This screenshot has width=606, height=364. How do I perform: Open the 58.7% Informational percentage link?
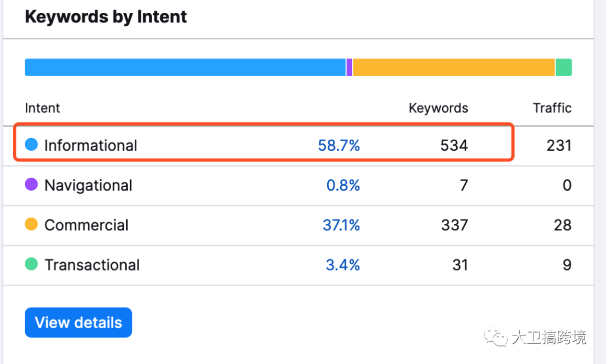pos(339,145)
